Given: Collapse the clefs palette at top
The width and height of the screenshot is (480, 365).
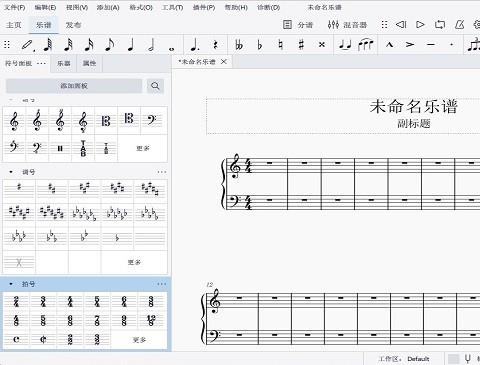Looking at the screenshot, I should point(11,100).
